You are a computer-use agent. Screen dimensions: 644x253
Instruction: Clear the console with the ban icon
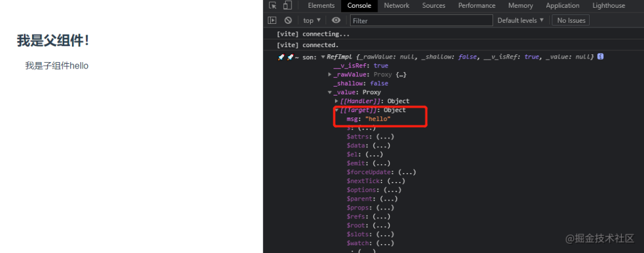point(288,20)
